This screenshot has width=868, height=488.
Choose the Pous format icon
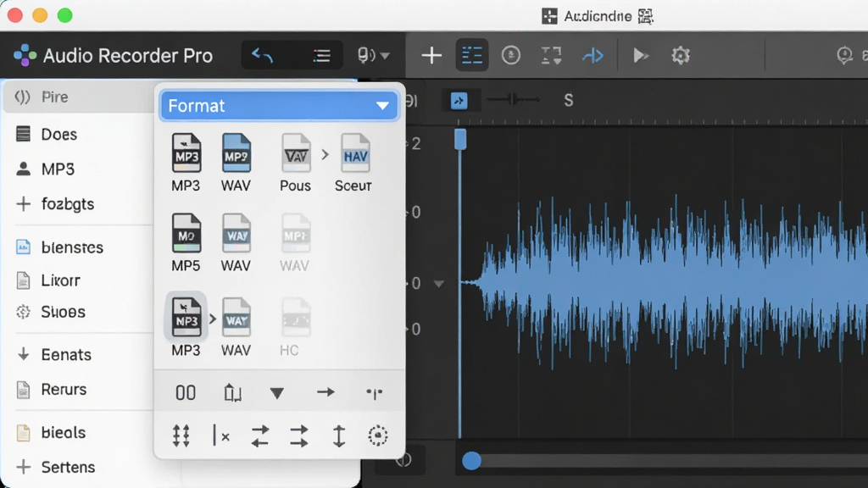(296, 153)
